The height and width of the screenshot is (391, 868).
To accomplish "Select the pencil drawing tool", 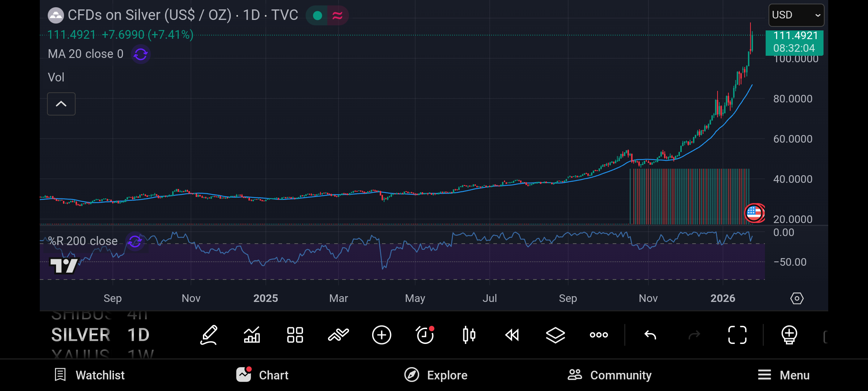I will 209,335.
